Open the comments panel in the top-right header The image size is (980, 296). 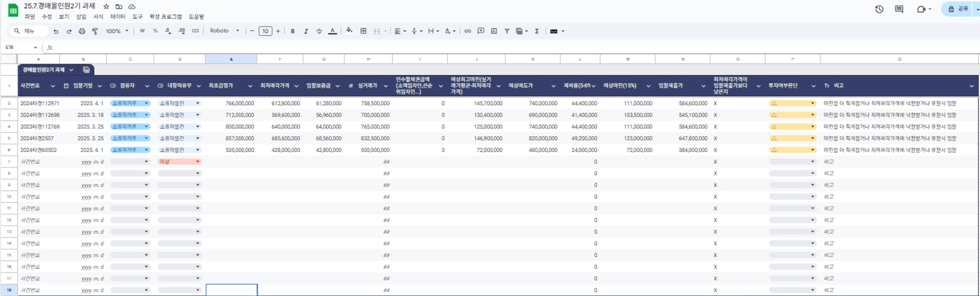pyautogui.click(x=899, y=9)
